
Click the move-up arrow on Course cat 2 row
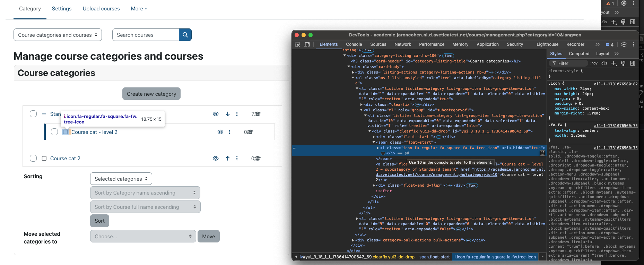(228, 158)
